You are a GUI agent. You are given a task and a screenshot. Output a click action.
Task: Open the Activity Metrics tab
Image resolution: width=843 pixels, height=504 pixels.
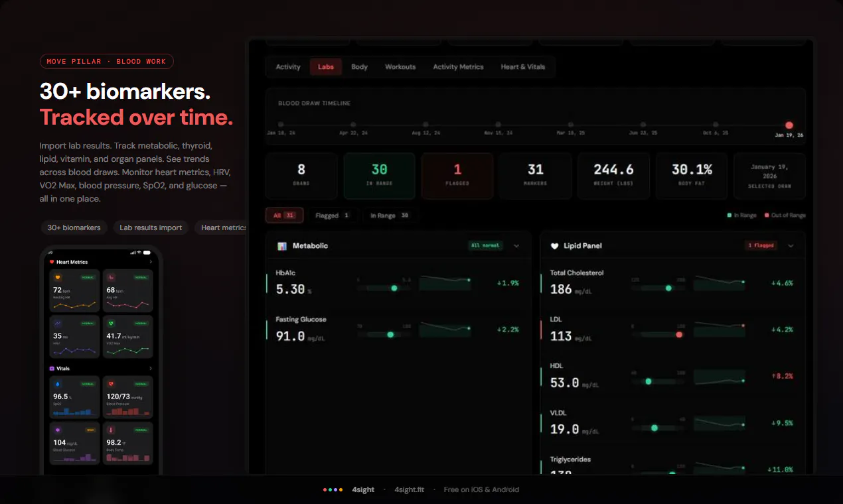[x=458, y=67]
